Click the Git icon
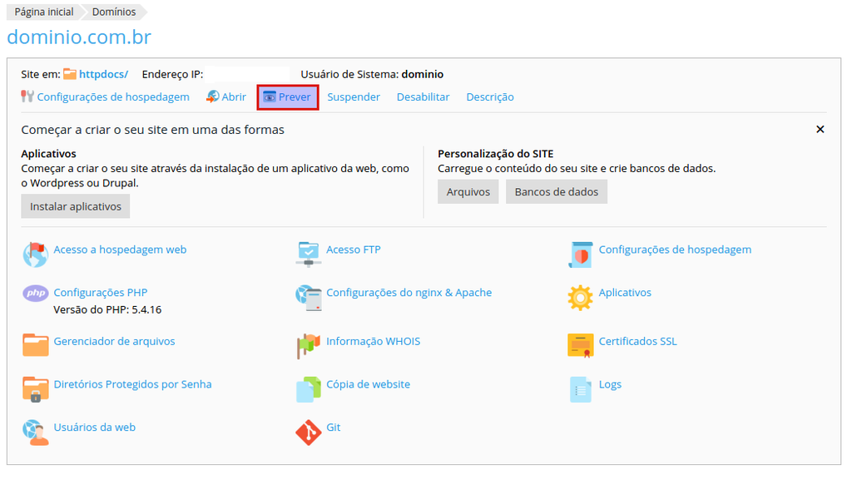Screen dimensions: 852x504 point(309,432)
